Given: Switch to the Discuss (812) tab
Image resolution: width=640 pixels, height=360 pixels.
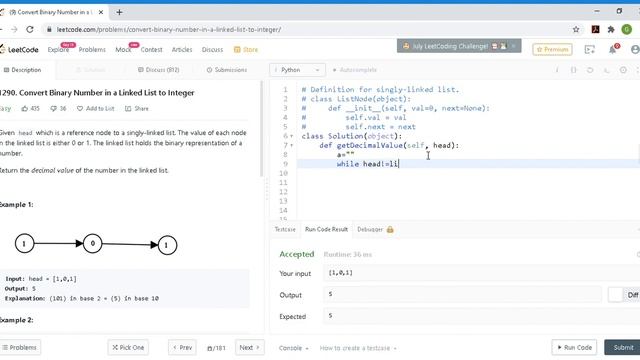Looking at the screenshot, I should (158, 70).
